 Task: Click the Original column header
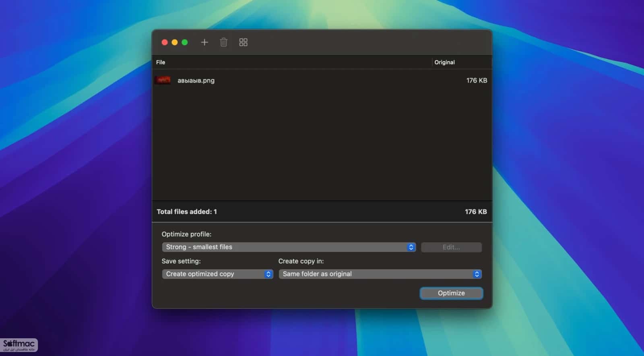[444, 62]
